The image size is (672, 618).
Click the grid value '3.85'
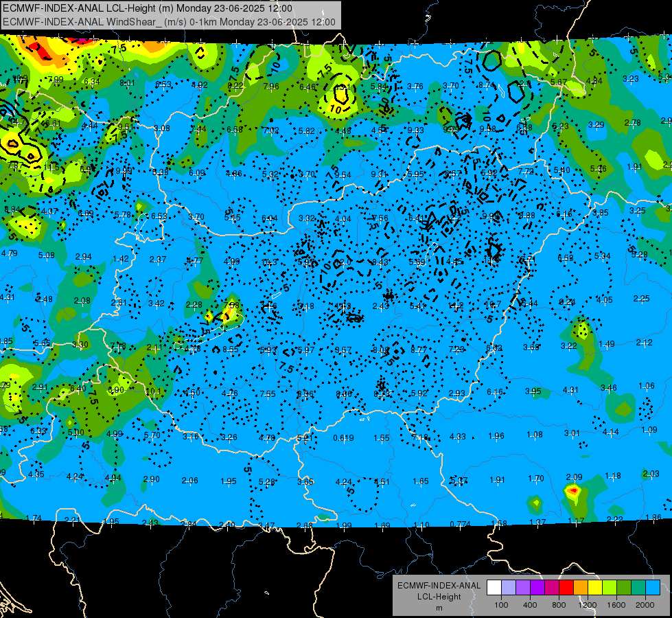tap(601, 212)
